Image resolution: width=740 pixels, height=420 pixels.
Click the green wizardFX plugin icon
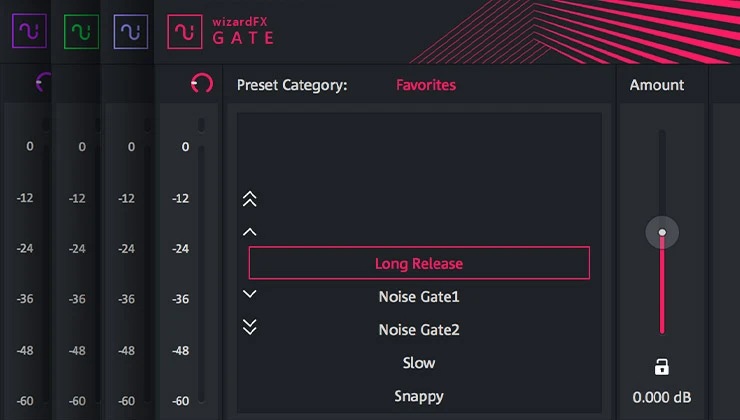(80, 32)
